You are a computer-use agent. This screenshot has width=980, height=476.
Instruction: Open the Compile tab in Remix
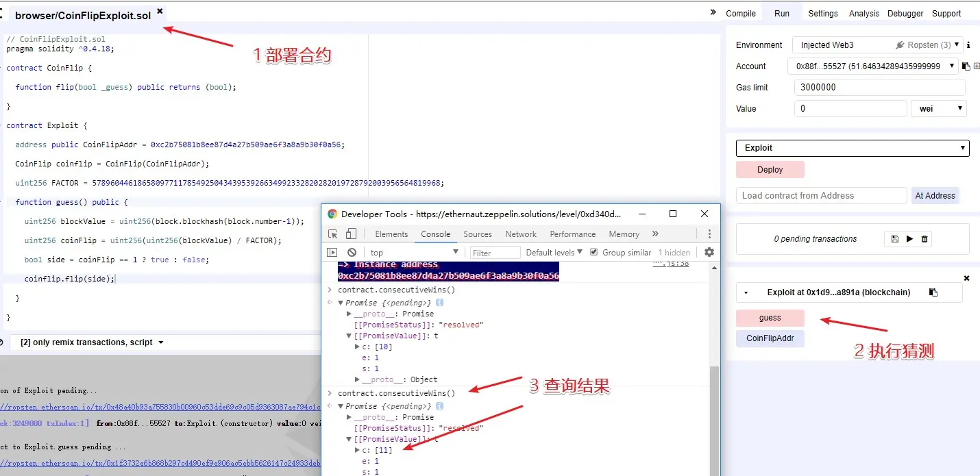pos(741,14)
